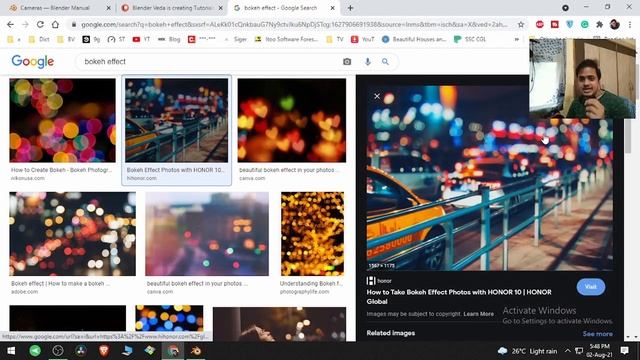Open the Blog bookmark
640x360 pixels.
[169, 39]
